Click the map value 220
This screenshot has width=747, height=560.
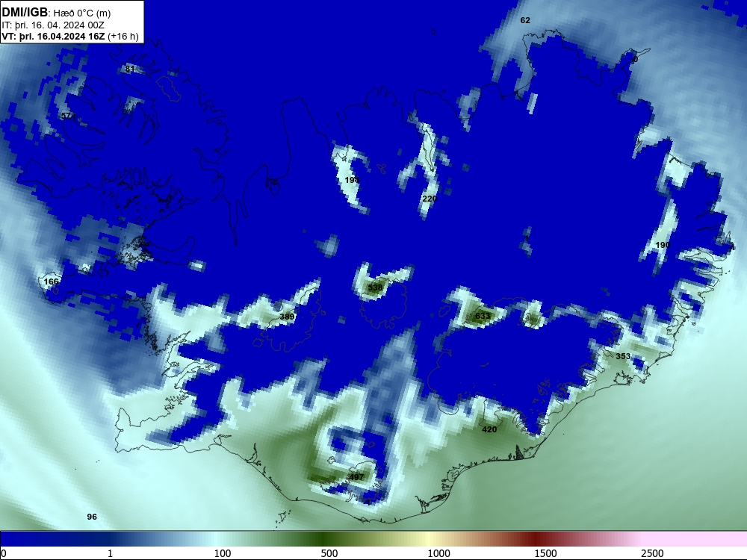coord(430,199)
